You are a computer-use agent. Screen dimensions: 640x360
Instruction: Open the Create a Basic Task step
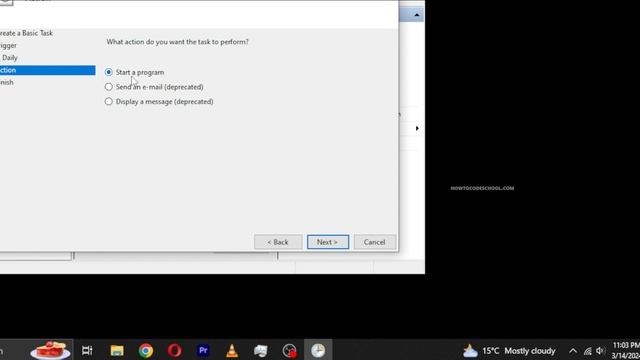pos(26,33)
